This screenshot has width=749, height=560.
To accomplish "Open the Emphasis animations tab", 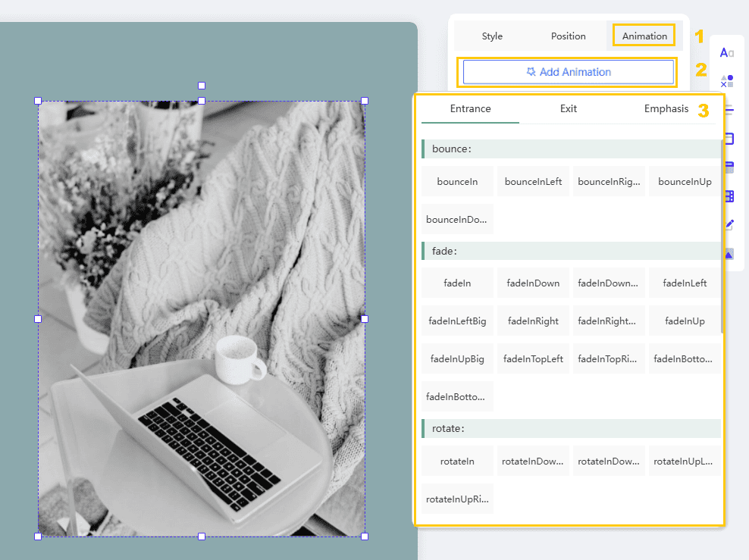I will point(666,108).
